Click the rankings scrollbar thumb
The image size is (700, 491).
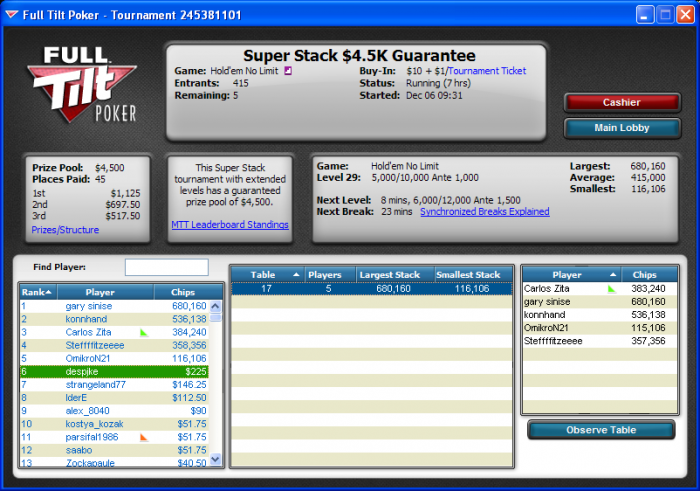click(216, 317)
